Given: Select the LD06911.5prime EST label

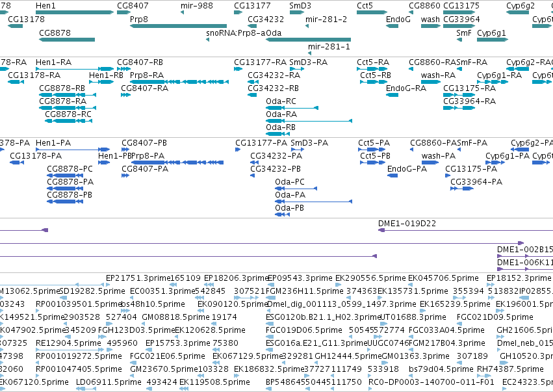Looking at the screenshot, I should pos(109,382).
